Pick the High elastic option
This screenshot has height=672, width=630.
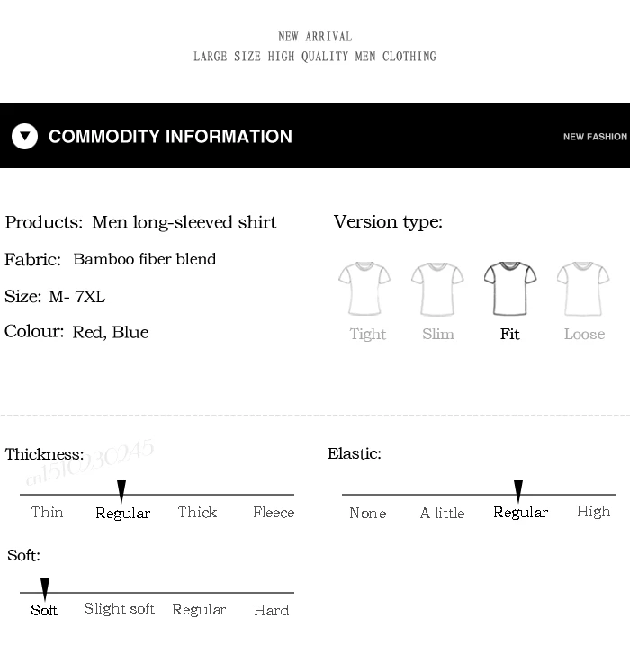point(593,512)
